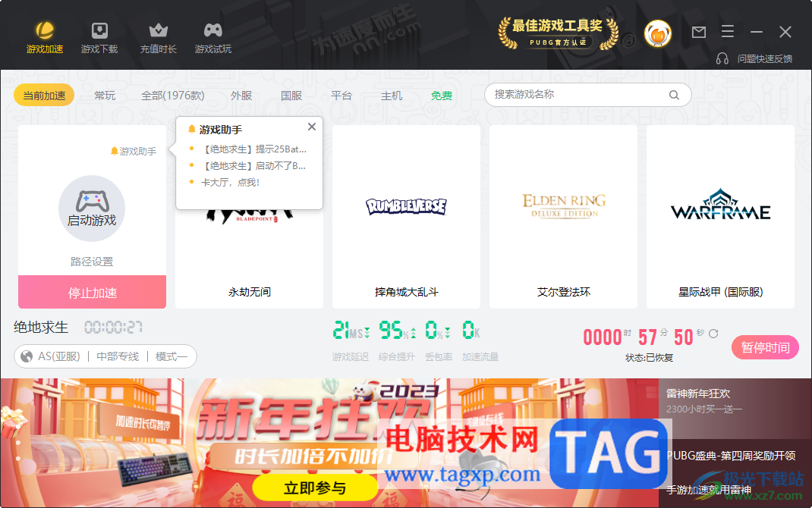Click the search magnifier icon
This screenshot has height=508, width=812.
tap(674, 96)
